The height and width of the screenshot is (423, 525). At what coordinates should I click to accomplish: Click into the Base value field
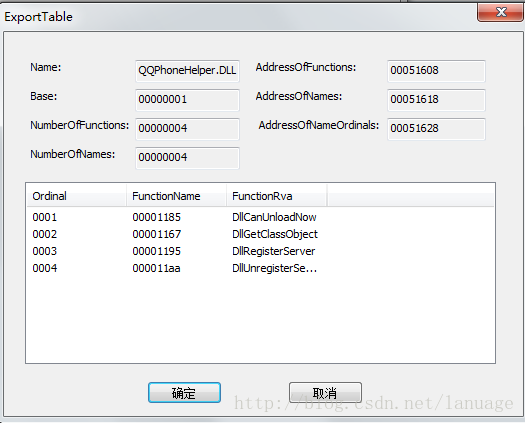point(187,99)
